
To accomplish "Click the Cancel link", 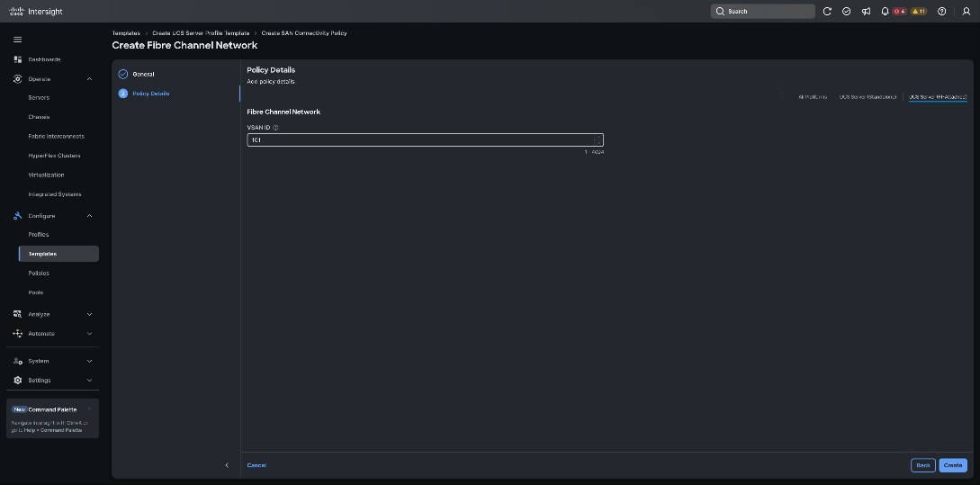I will (256, 465).
